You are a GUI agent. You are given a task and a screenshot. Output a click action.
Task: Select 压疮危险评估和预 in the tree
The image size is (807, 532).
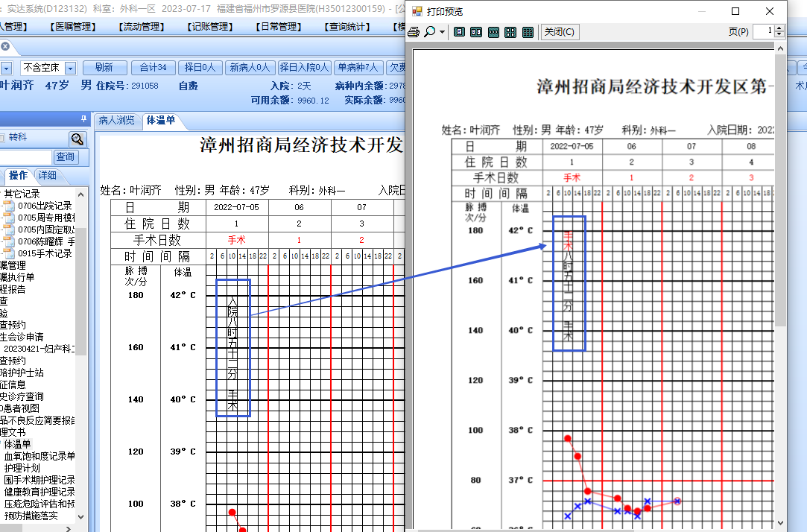tap(39, 504)
